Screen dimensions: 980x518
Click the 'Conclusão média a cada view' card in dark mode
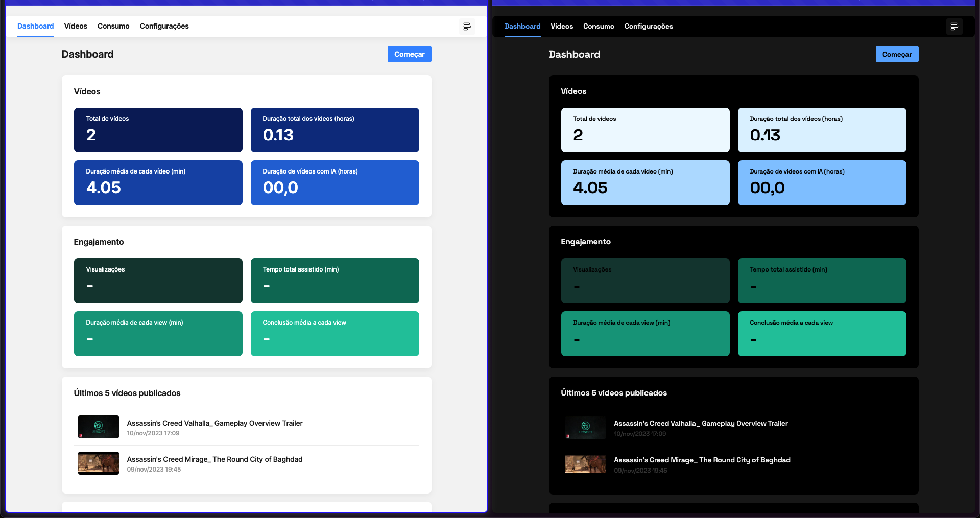pos(822,334)
